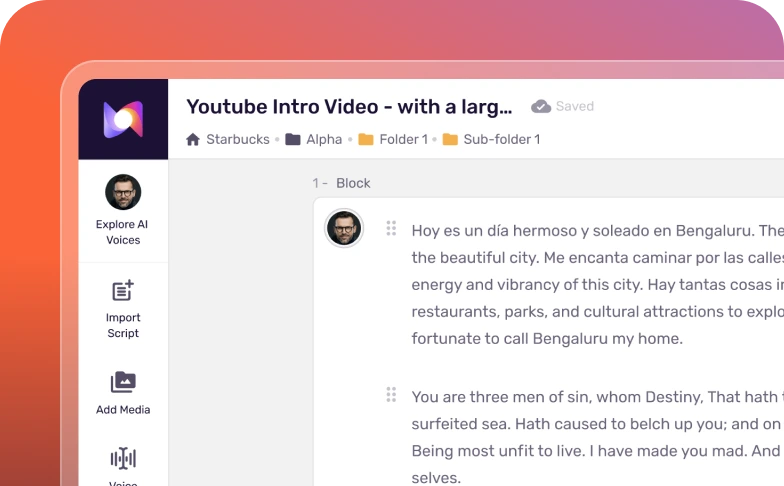Open Explore AI Voices
Viewport: 784px width, 486px height.
[x=123, y=210]
